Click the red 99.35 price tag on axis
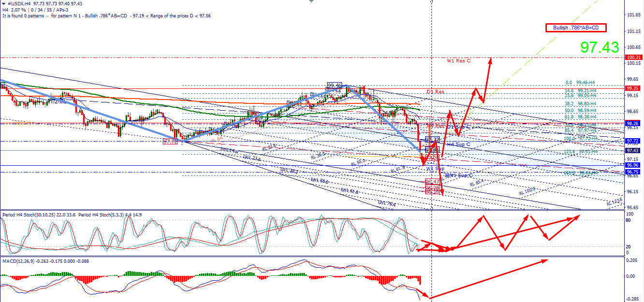644x302 pixels. pos(632,88)
